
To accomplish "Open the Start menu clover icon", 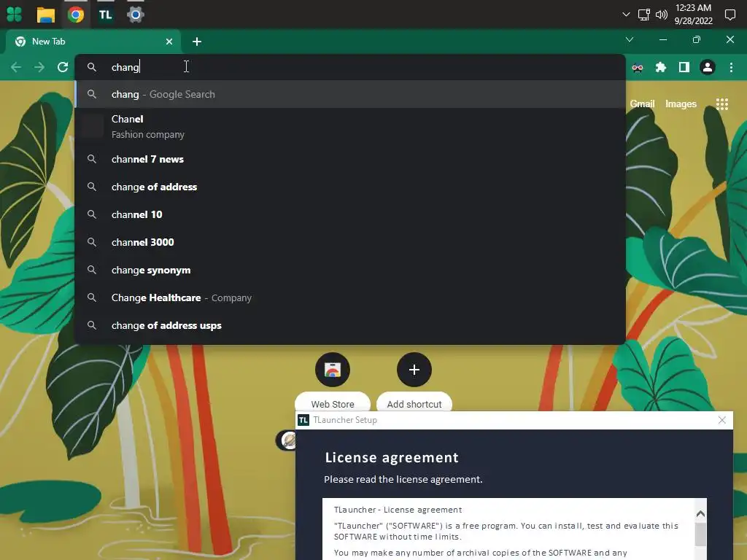I will coord(15,15).
